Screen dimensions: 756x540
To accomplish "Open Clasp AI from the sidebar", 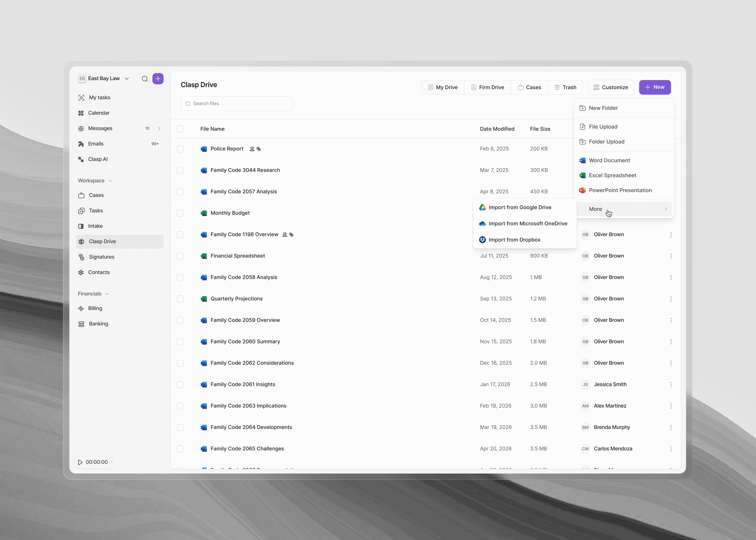I will 98,159.
